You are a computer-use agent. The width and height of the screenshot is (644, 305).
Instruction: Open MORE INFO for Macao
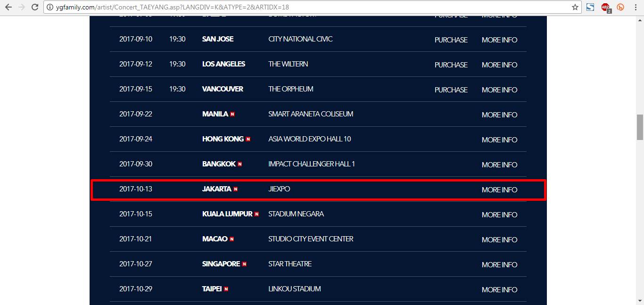(x=499, y=239)
